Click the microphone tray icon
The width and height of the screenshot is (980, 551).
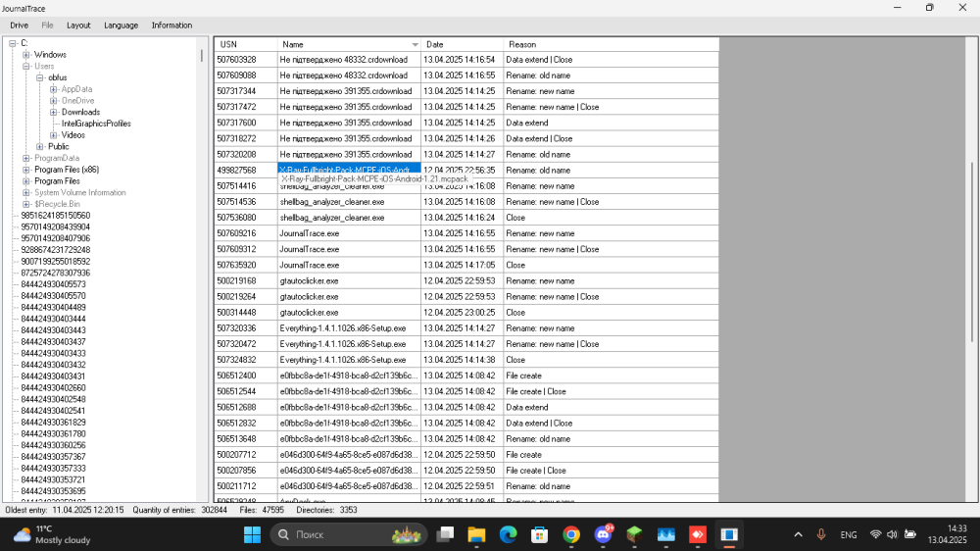[x=821, y=534]
